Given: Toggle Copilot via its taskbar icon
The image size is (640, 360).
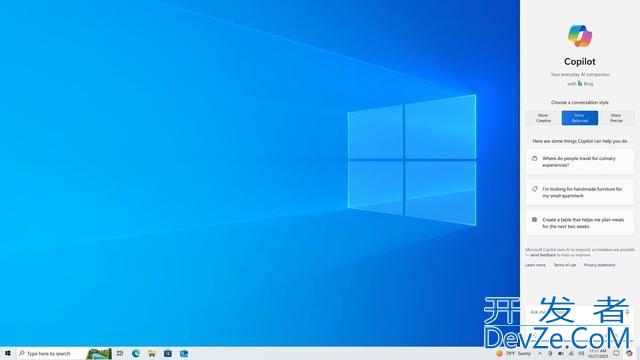Looking at the screenshot, I should (x=629, y=353).
